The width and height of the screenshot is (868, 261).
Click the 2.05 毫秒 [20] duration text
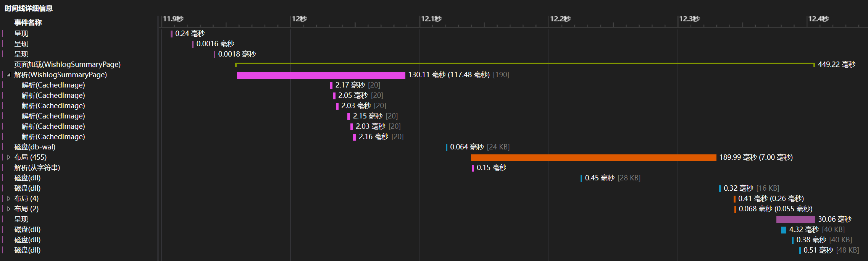[x=360, y=96]
